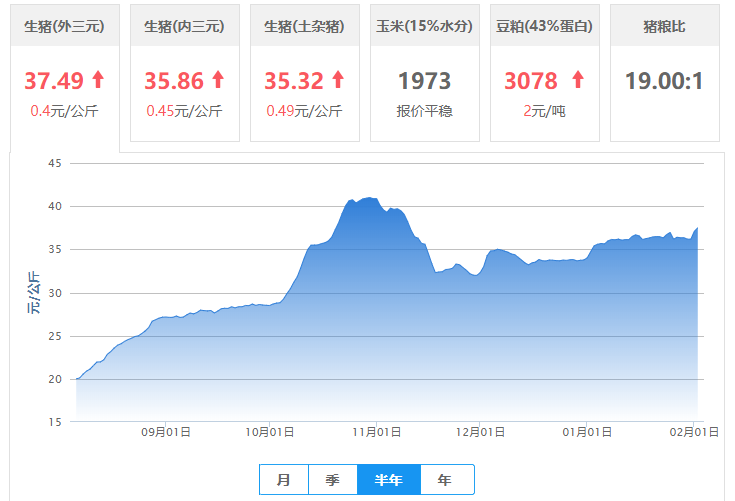Image resolution: width=735 pixels, height=501 pixels.
Task: Switch chart range to 年
Action: point(447,479)
